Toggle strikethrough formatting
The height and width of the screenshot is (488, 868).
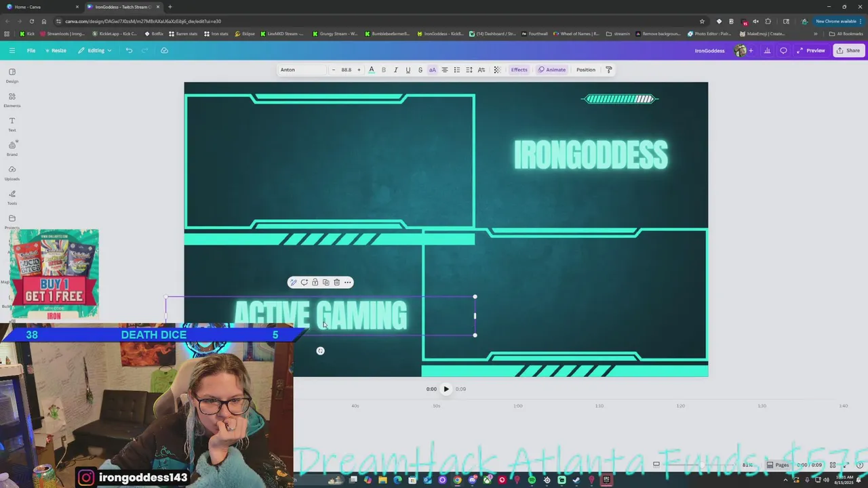click(x=420, y=70)
